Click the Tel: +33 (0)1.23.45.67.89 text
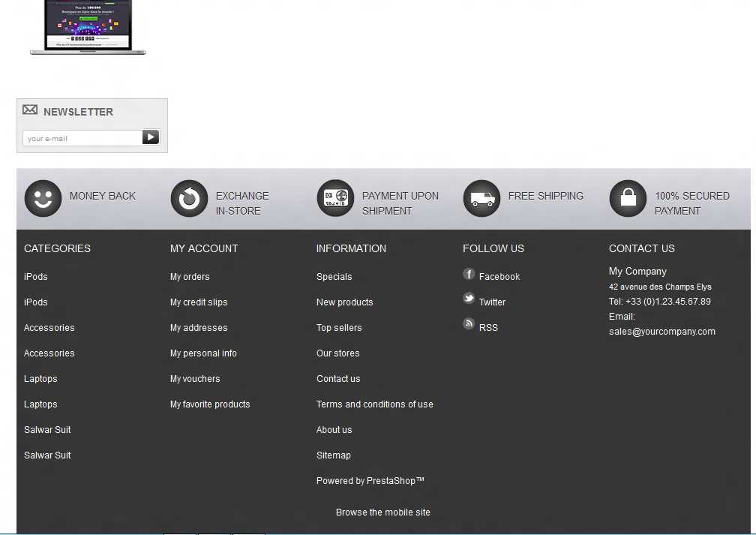The image size is (756, 535). (659, 302)
